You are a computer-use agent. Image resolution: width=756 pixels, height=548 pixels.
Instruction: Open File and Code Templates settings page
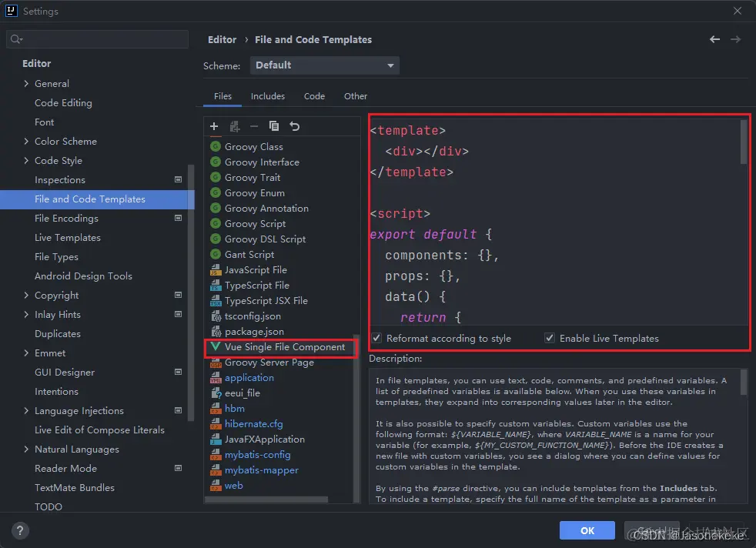(96, 199)
